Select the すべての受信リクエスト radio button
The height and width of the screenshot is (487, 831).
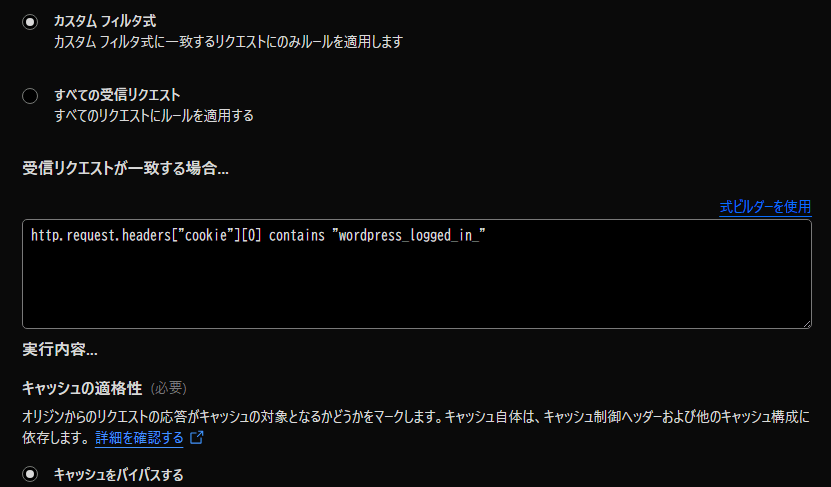pos(30,96)
